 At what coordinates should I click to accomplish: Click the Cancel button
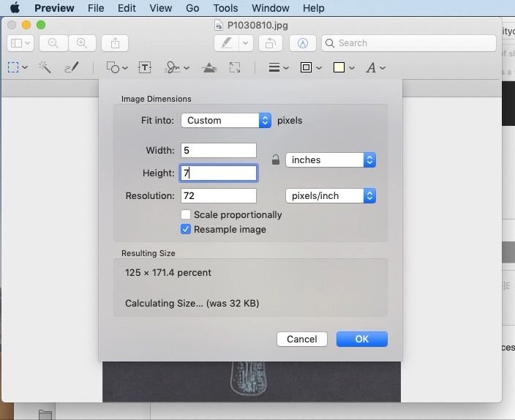coord(301,339)
